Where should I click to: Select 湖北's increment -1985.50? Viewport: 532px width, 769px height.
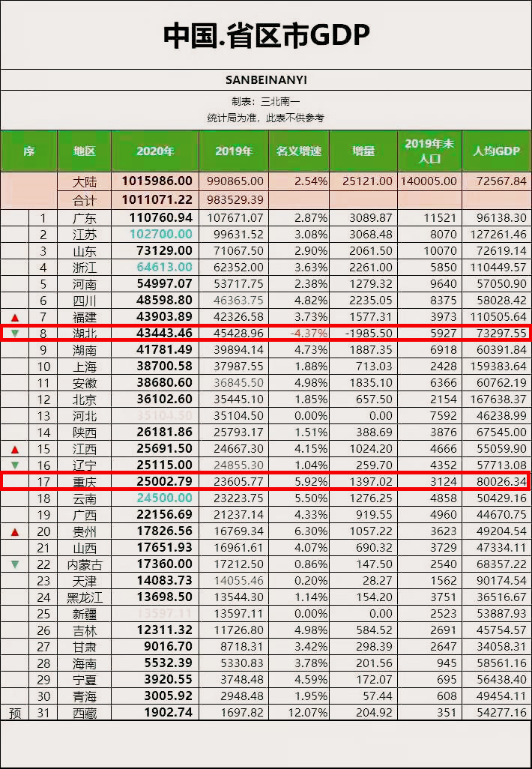point(369,334)
